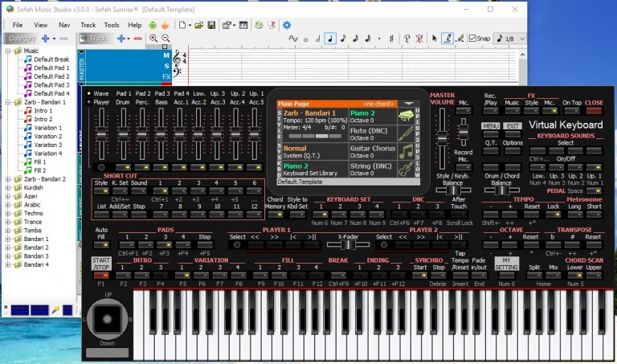Open the add Category plus dropdown arrow
Screen dimensions: 617x364
click(x=54, y=39)
